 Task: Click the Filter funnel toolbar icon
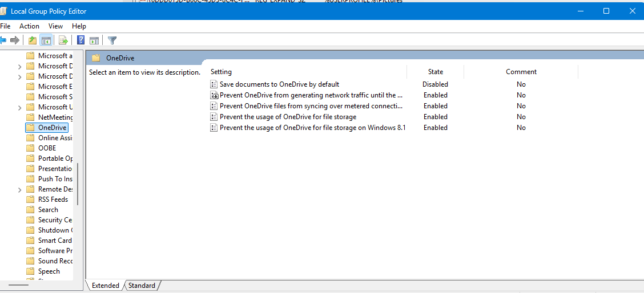pyautogui.click(x=112, y=40)
